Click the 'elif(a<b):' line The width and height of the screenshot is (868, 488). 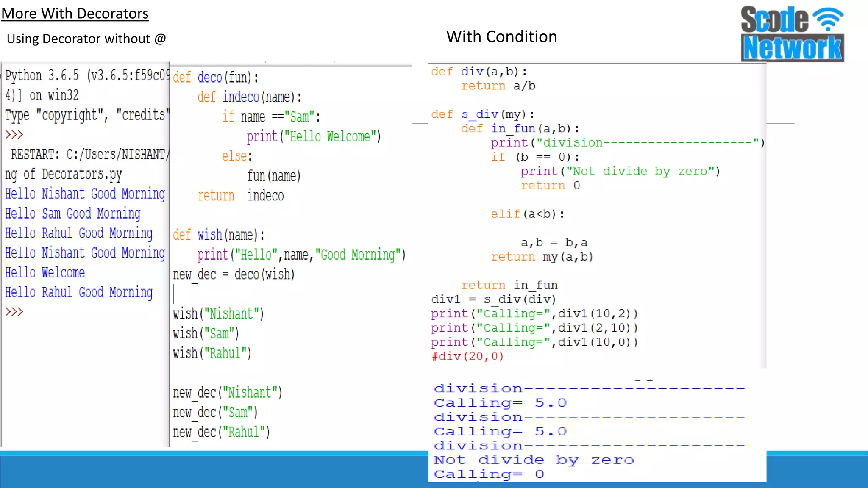[528, 214]
